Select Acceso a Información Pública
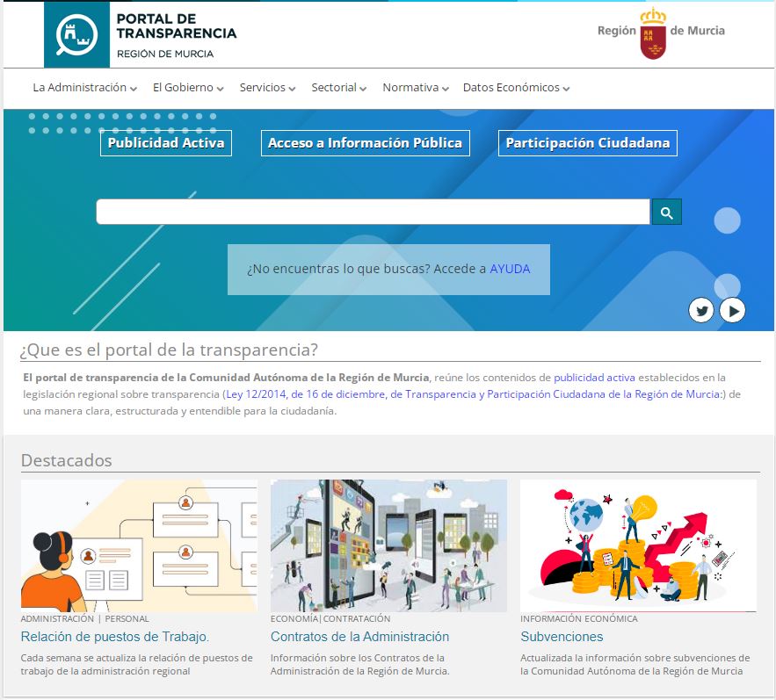 click(365, 143)
